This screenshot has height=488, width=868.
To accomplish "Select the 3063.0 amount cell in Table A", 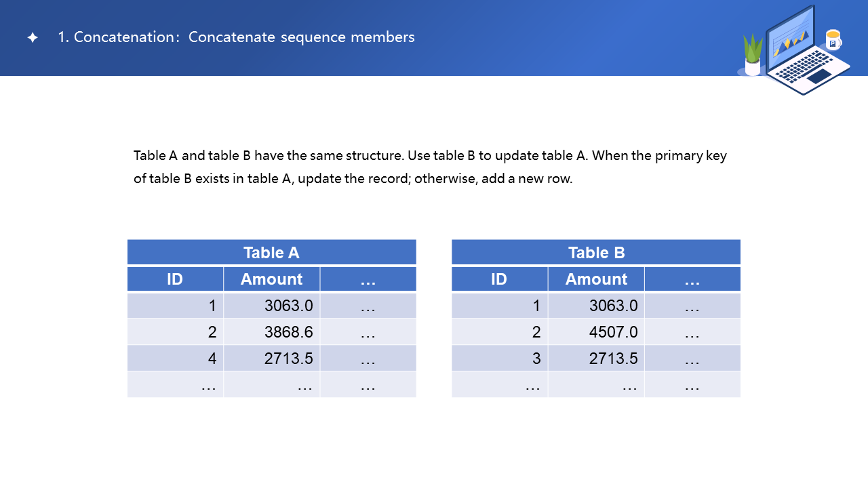I will (x=271, y=306).
